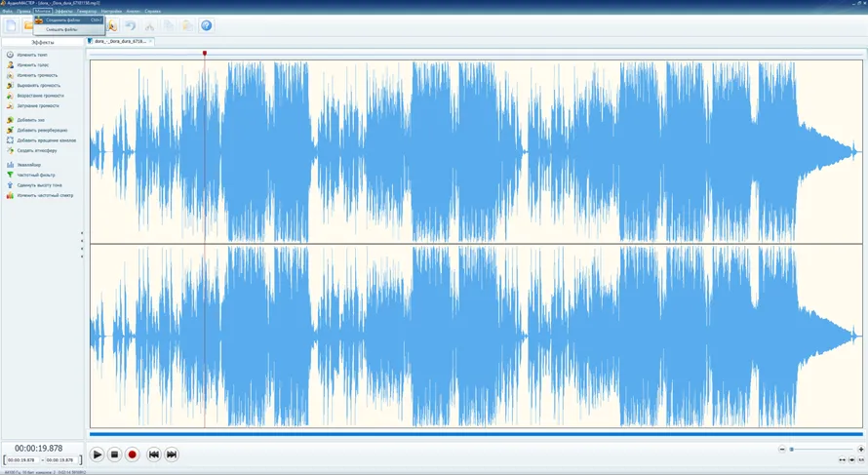Click the scissors Cut toolbar icon
Viewport: 868px width, 475px height.
[149, 25]
